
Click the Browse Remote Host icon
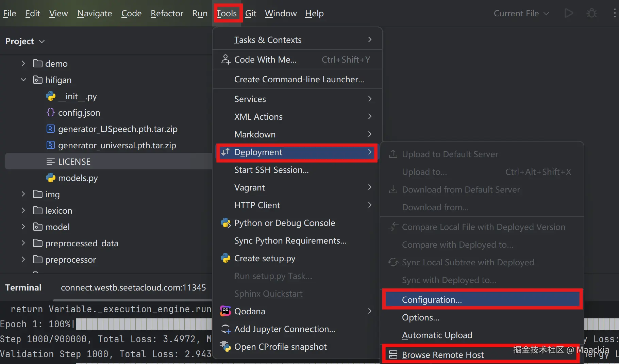pos(393,355)
